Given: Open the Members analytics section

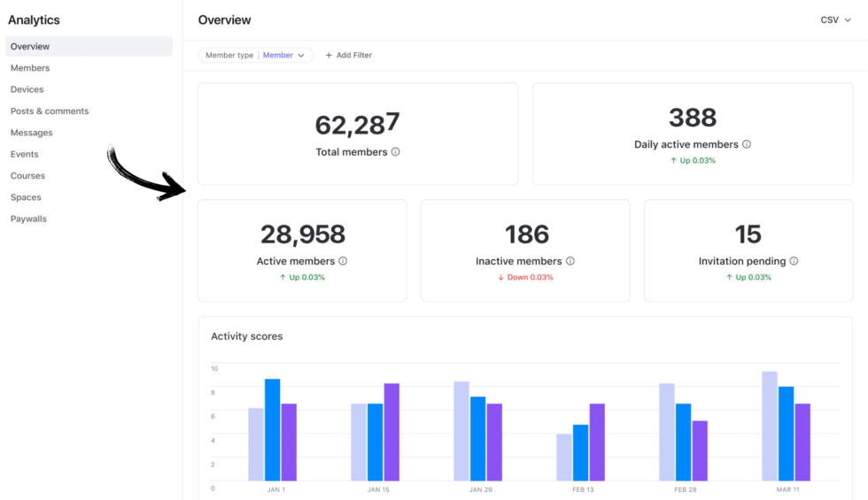Looking at the screenshot, I should coord(30,68).
